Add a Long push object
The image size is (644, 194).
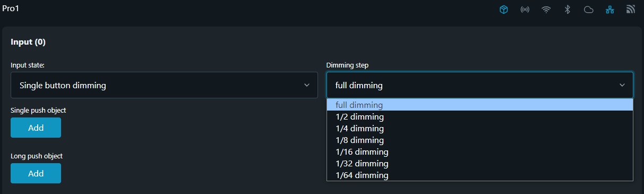tap(36, 173)
